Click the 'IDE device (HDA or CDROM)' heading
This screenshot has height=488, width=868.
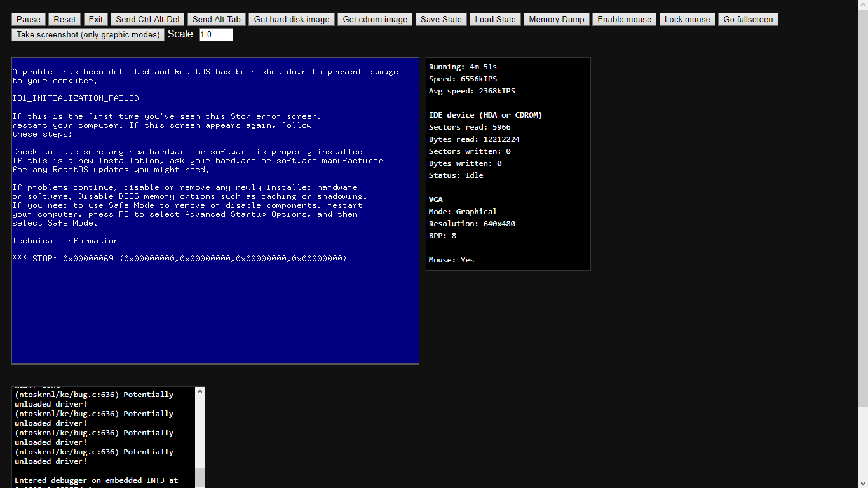(x=485, y=115)
